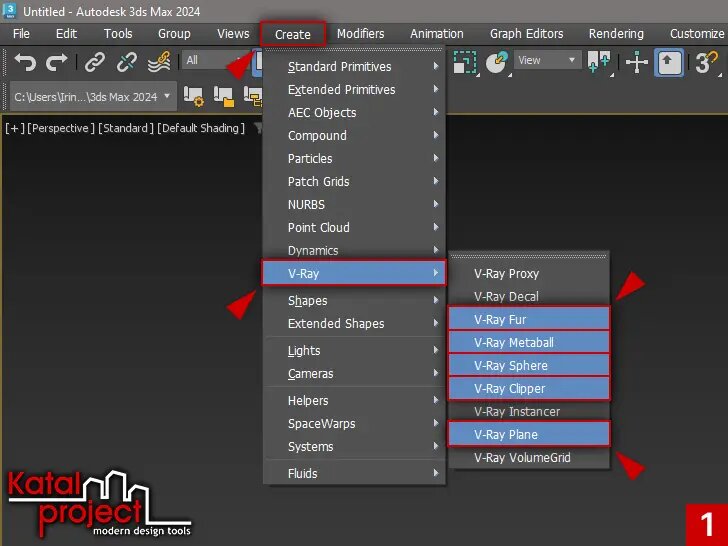Image resolution: width=728 pixels, height=546 pixels.
Task: Click the Use Pivot Point Center icon
Action: pos(599,62)
